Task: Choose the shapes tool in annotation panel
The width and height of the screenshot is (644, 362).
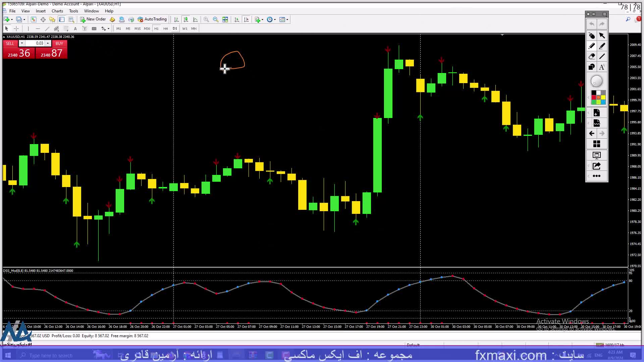Action: (x=591, y=67)
